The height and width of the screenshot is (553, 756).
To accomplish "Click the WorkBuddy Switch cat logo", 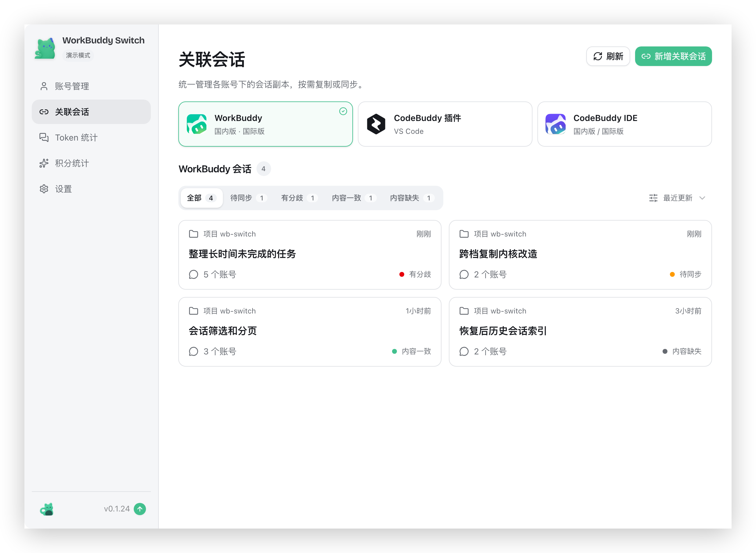I will (x=45, y=48).
